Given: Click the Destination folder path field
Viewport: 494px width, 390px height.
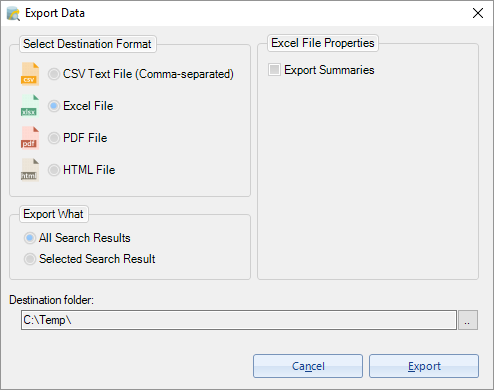Looking at the screenshot, I should point(239,320).
